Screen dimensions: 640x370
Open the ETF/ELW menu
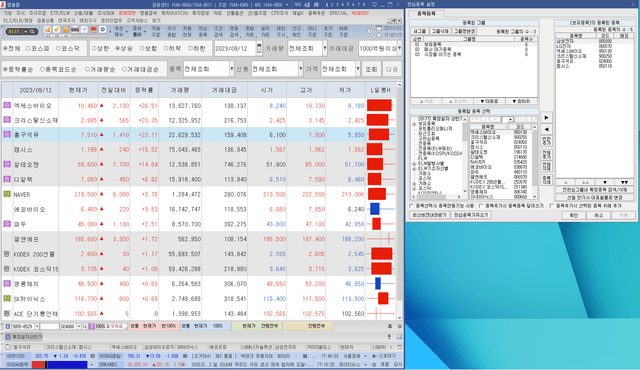click(60, 13)
